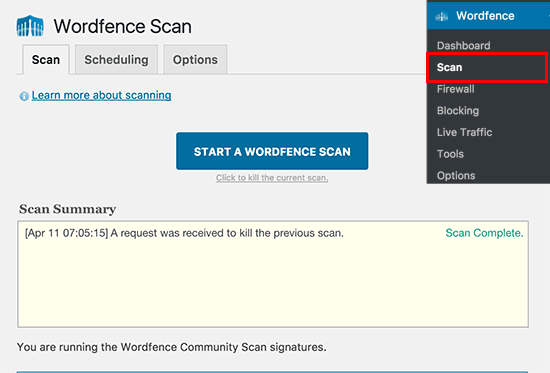Open the Wordfence sidebar menu header

[488, 15]
